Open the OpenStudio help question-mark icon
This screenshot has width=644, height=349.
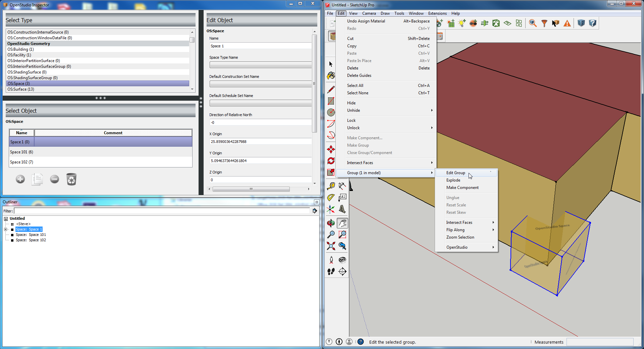coord(592,23)
